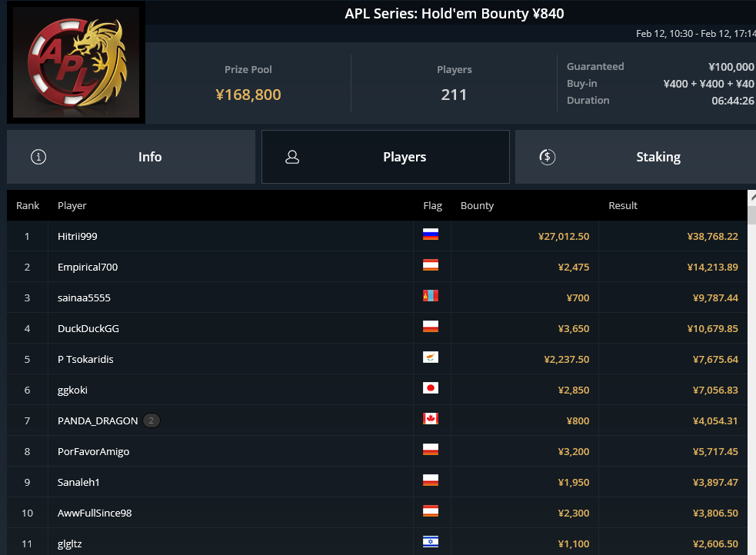Click the tournament date range Feb 12
756x555 pixels.
pyautogui.click(x=696, y=33)
